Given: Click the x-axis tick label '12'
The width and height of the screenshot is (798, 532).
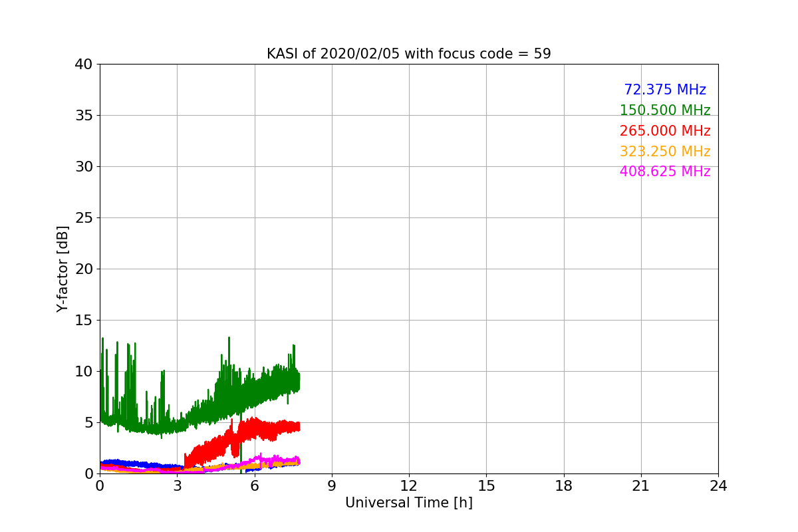Looking at the screenshot, I should pyautogui.click(x=409, y=486).
